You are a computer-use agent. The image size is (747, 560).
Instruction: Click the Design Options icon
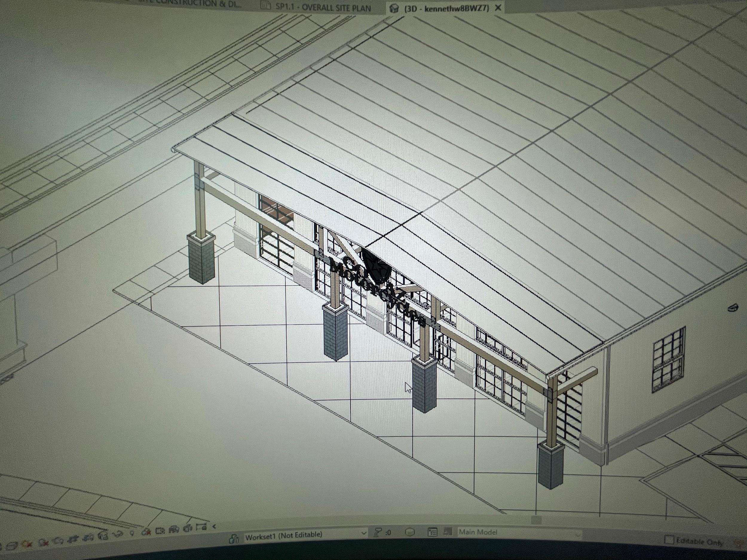[x=432, y=532]
